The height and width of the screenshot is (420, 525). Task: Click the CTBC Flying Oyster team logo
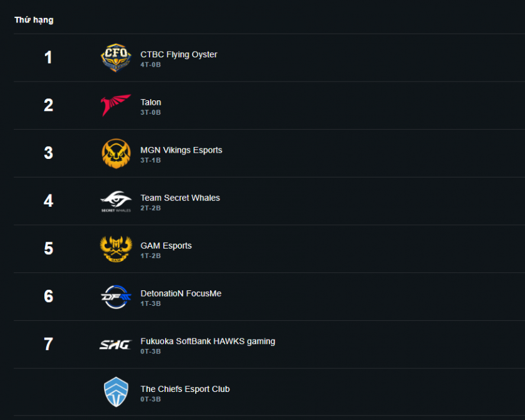tap(116, 58)
